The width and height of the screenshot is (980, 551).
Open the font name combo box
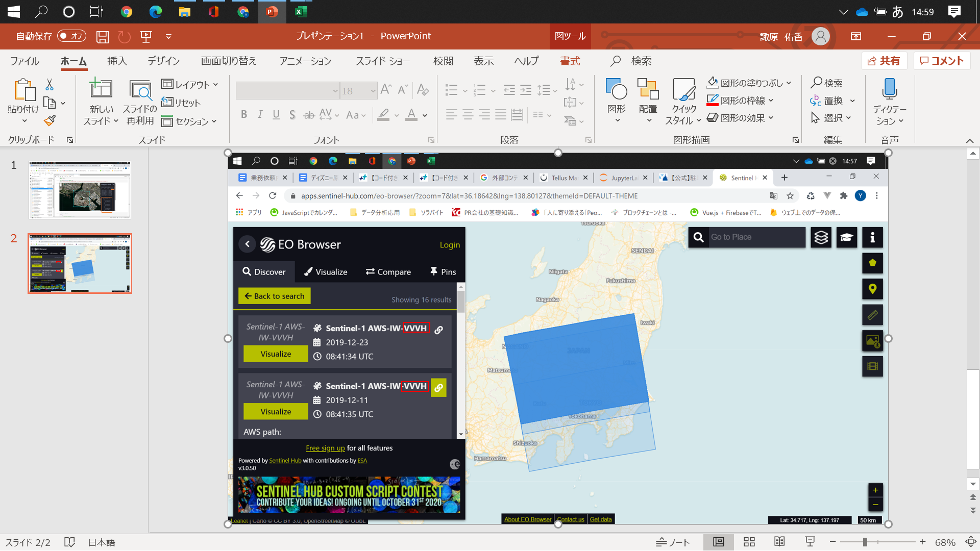pyautogui.click(x=288, y=91)
